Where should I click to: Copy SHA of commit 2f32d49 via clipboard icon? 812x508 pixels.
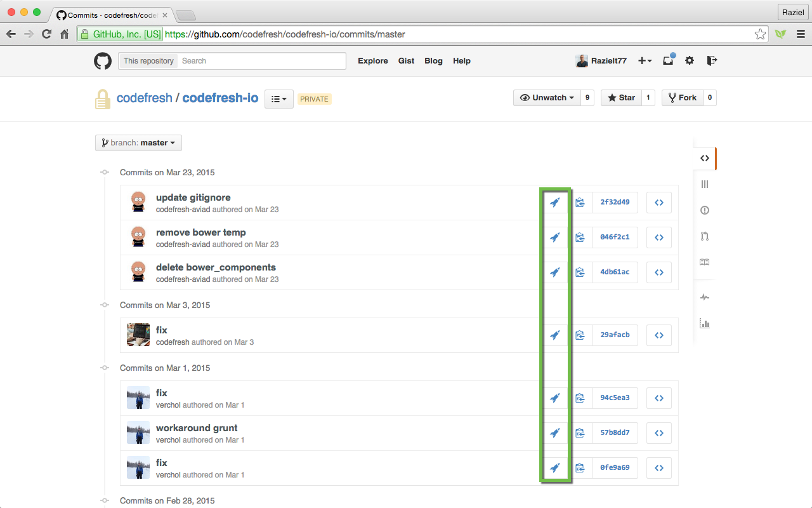[580, 203]
